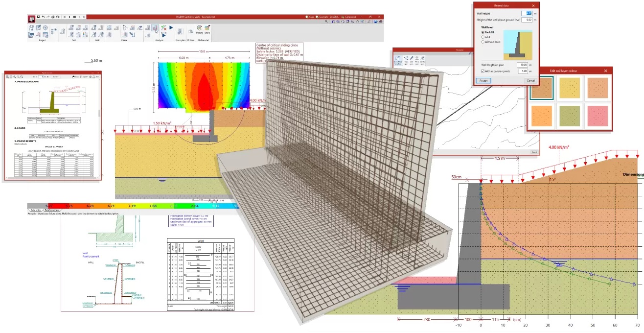This screenshot has height=333, width=644.
Task: Click the blue play Analysis icon
Action: click(172, 28)
